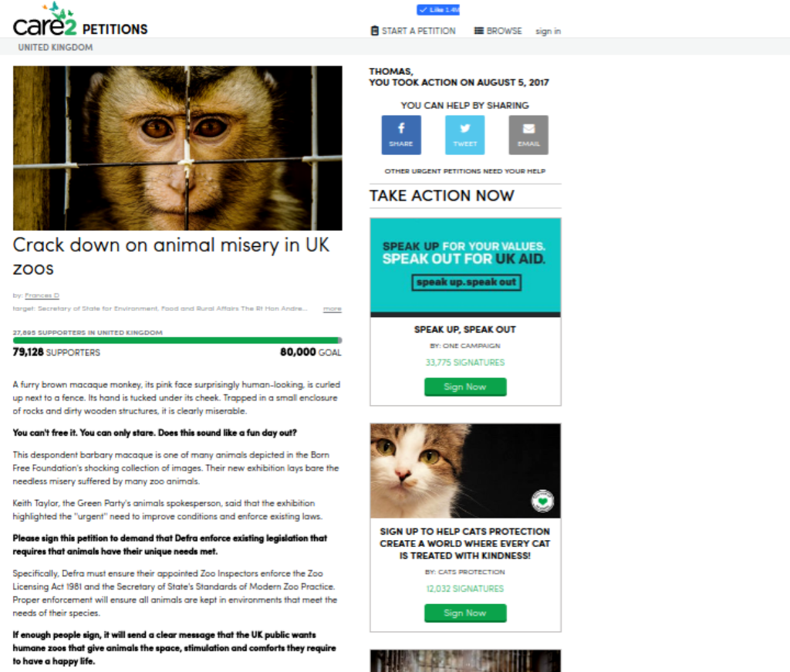
Task: Open author Frances D profile link
Action: click(x=42, y=295)
